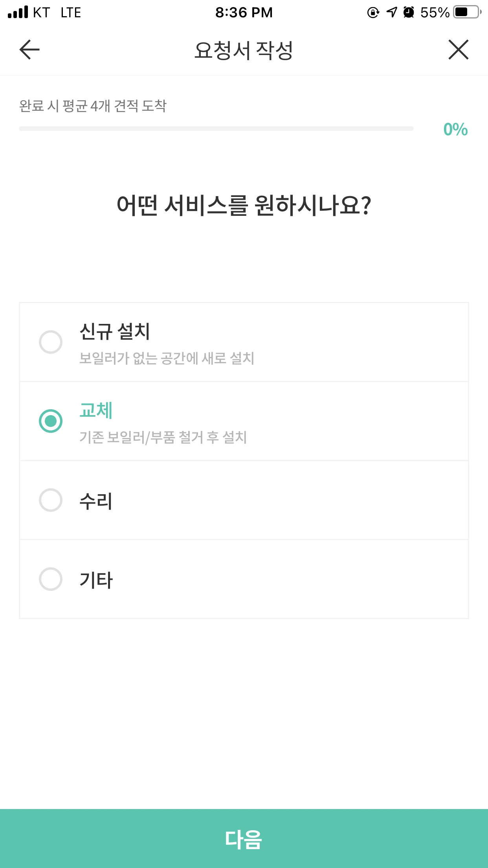This screenshot has height=868, width=488.
Task: Choose the 기타 radio option
Action: coord(51,579)
